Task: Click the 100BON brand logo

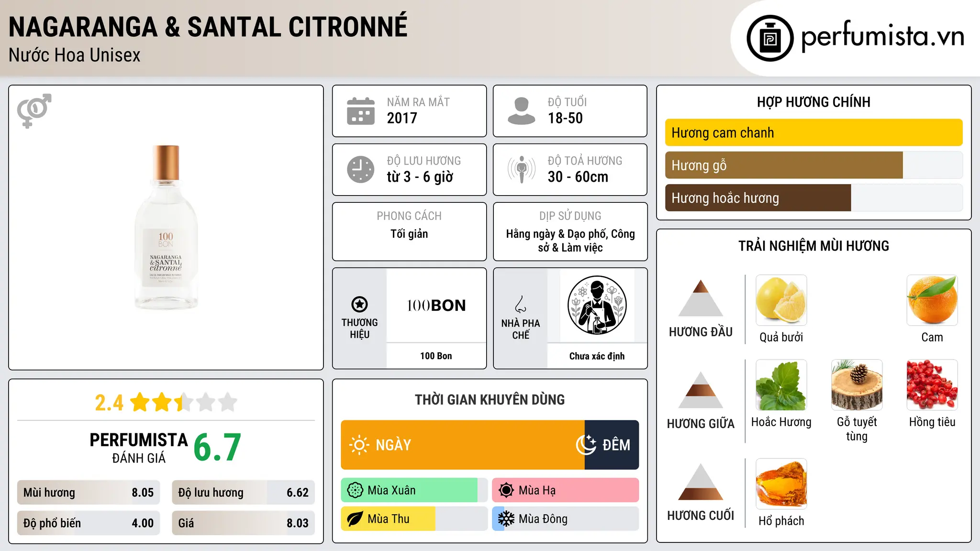Action: 436,305
